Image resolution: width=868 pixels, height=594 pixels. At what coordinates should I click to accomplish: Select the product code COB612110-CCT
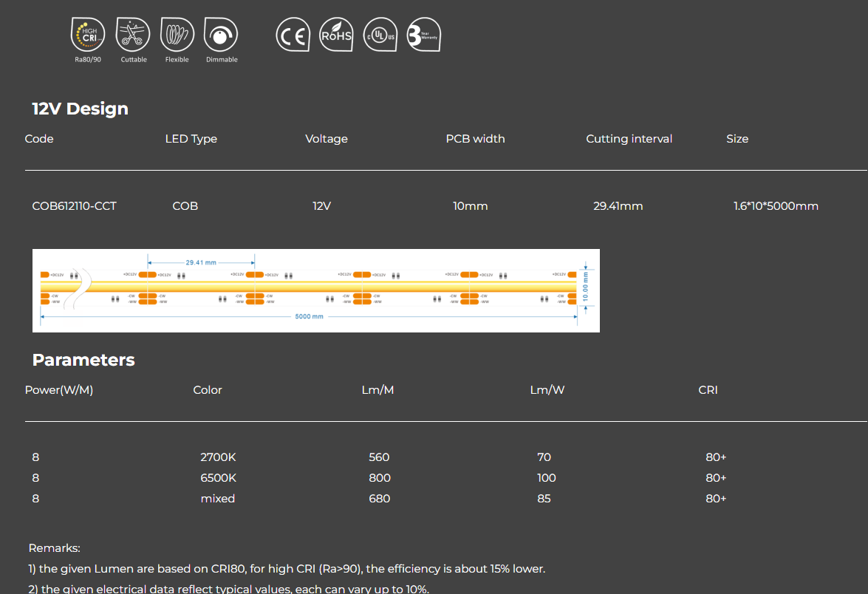74,206
